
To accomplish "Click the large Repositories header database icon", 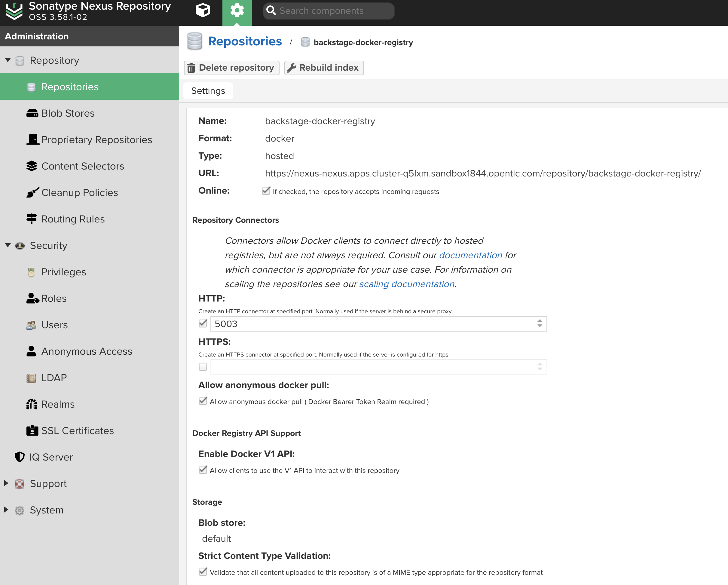I will (194, 41).
